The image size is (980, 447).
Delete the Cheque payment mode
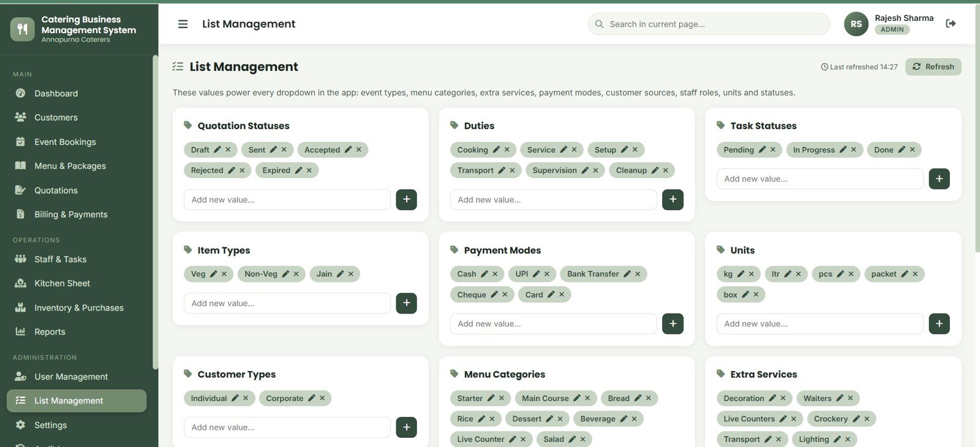(x=505, y=295)
